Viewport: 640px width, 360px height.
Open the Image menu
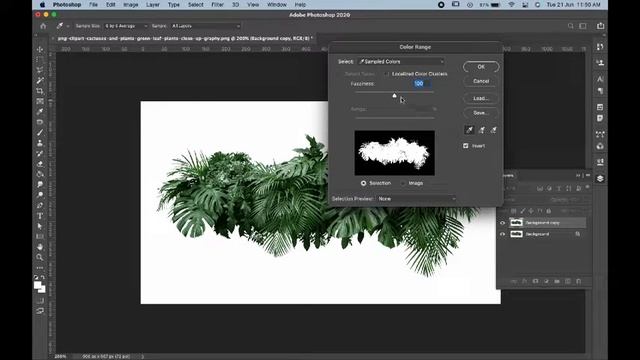[x=131, y=5]
